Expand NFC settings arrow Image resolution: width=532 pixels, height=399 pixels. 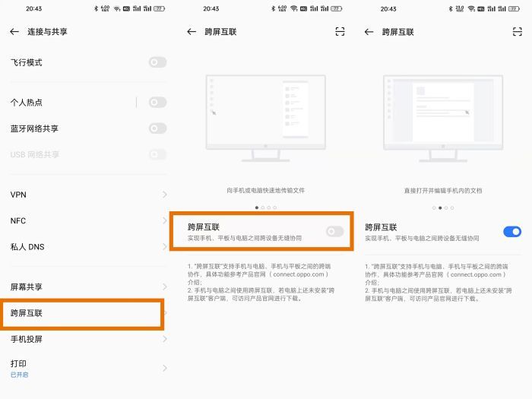164,220
